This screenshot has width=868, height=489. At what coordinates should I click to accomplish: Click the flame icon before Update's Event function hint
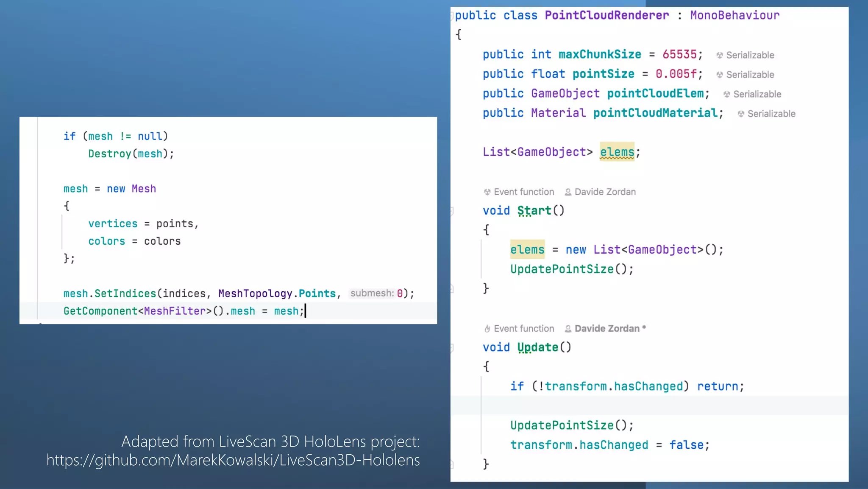pos(487,329)
